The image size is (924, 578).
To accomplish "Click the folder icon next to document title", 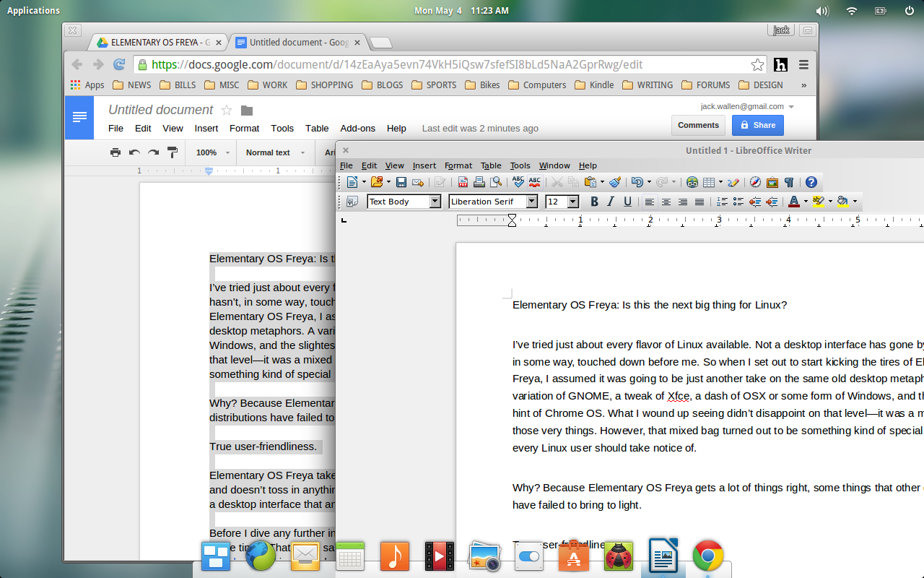I will (x=247, y=110).
